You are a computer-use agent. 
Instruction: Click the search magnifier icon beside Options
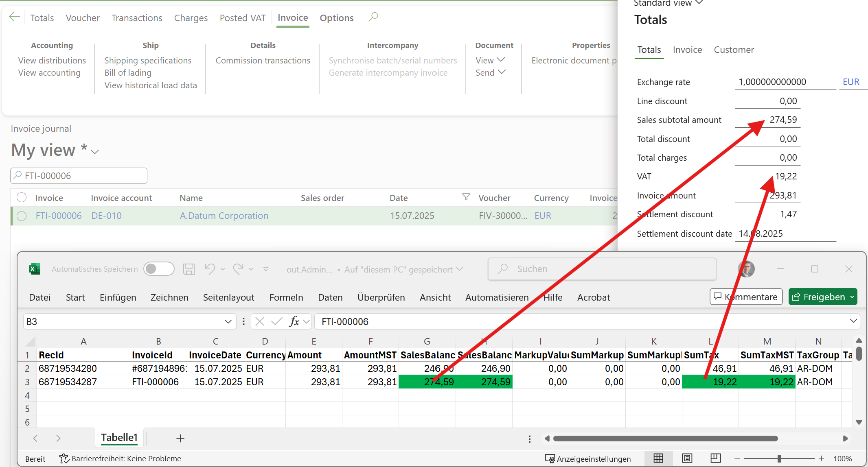click(x=373, y=17)
